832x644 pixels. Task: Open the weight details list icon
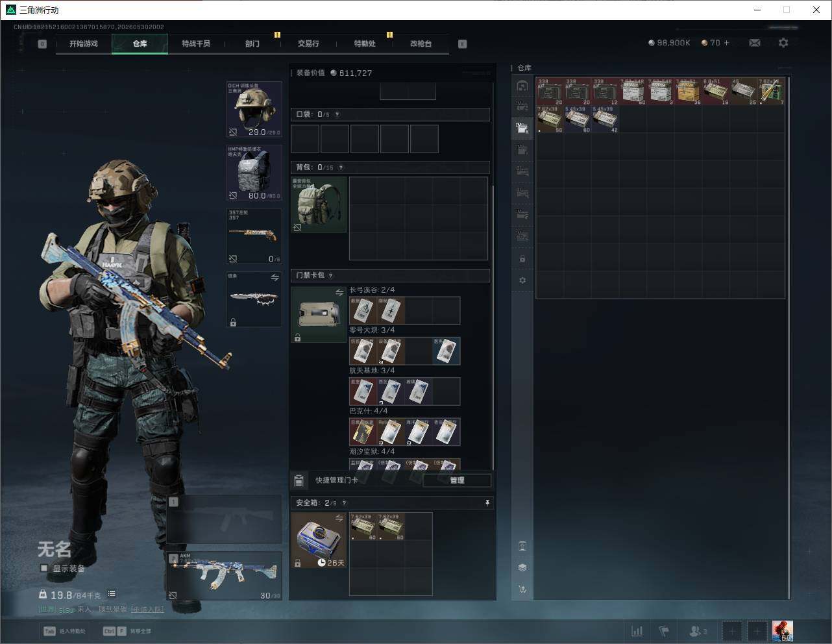coord(112,593)
